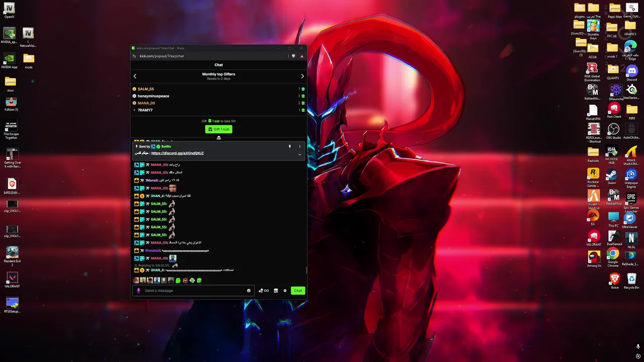Select MANA_00 in top gifters list
644x362 pixels.
[x=146, y=103]
